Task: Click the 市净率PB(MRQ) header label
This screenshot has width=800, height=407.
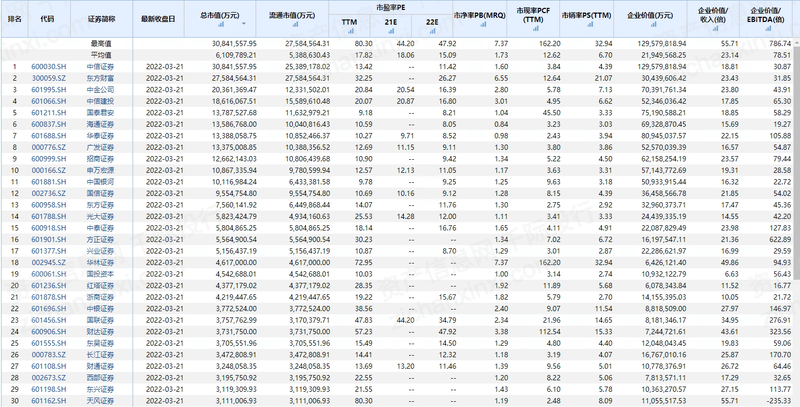Action: click(x=479, y=15)
